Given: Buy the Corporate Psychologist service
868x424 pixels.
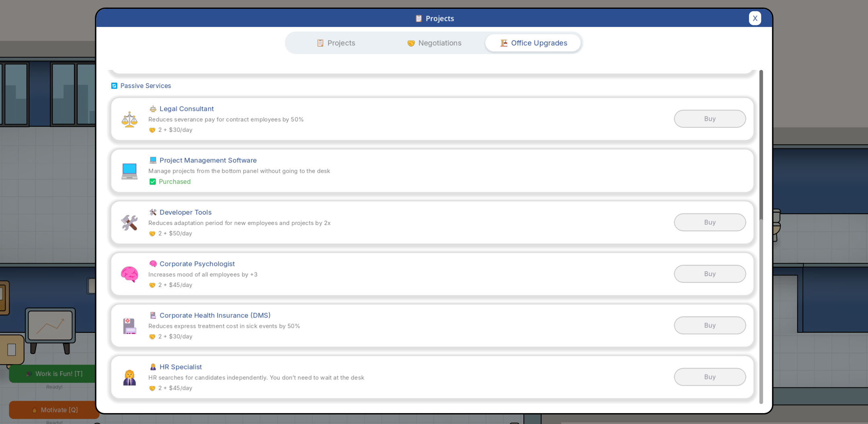Looking at the screenshot, I should pos(710,274).
